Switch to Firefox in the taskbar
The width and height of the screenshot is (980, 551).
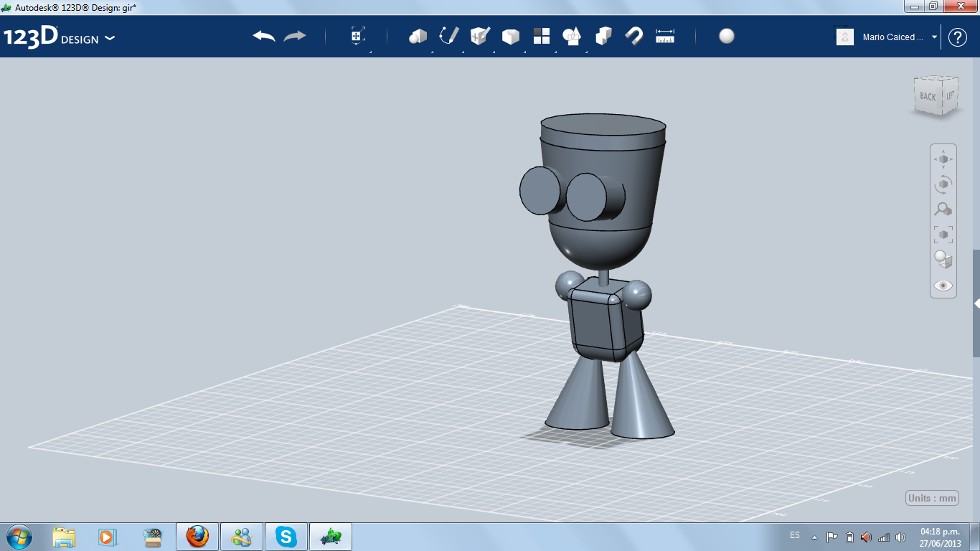point(197,537)
